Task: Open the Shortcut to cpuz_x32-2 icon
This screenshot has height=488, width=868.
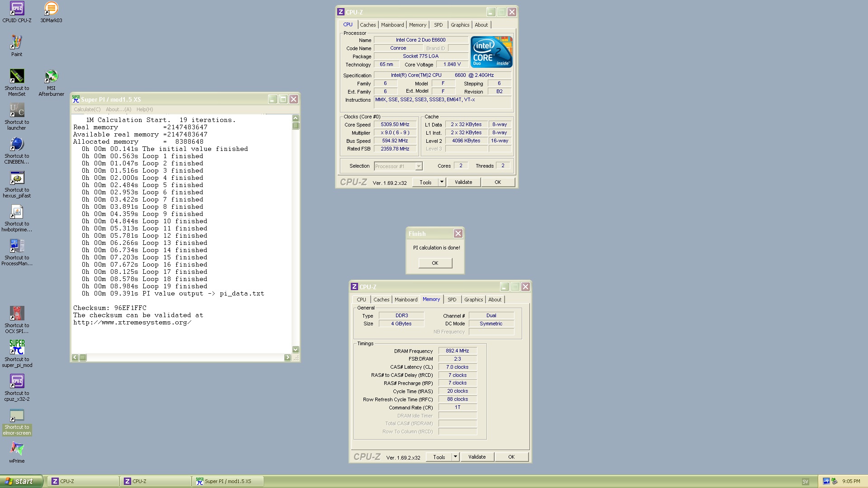Action: pyautogui.click(x=17, y=388)
